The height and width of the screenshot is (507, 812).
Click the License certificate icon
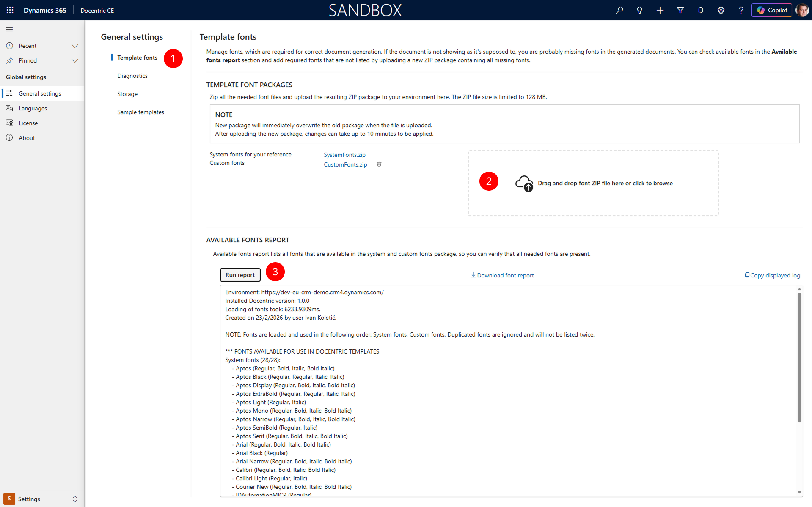pyautogui.click(x=9, y=123)
